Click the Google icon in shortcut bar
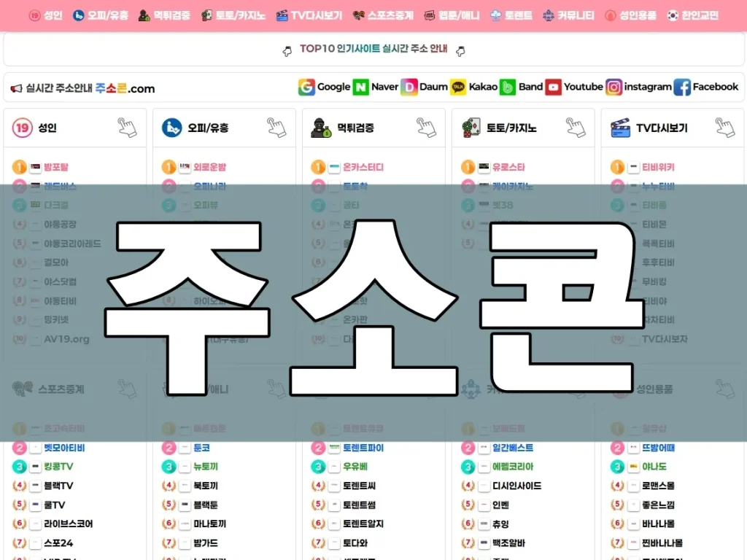 pos(306,87)
